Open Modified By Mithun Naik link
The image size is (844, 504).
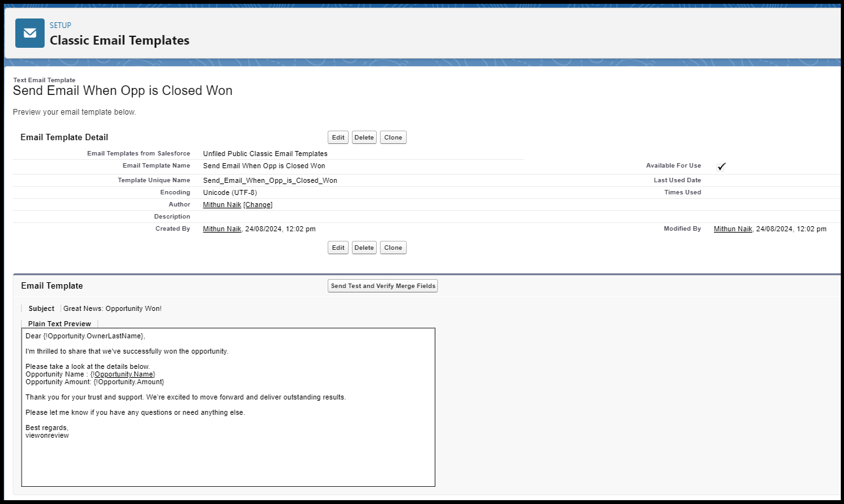tap(733, 229)
